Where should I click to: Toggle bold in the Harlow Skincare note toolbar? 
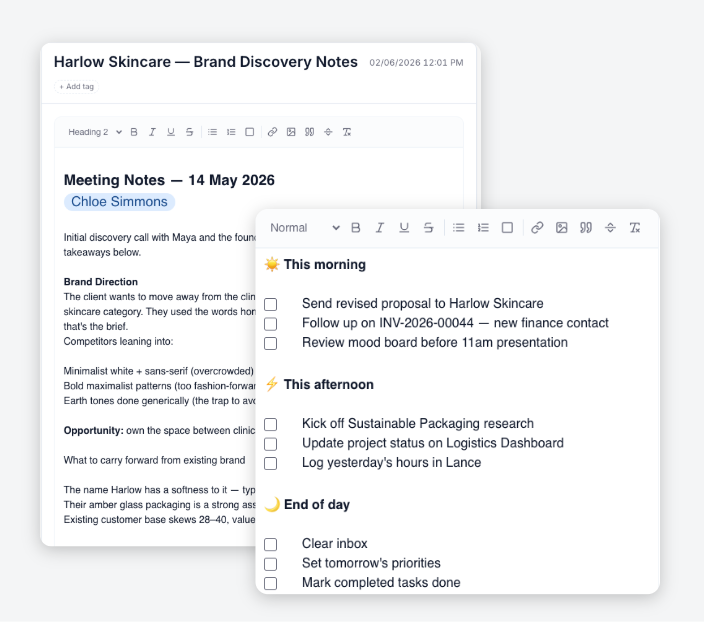[x=134, y=132]
